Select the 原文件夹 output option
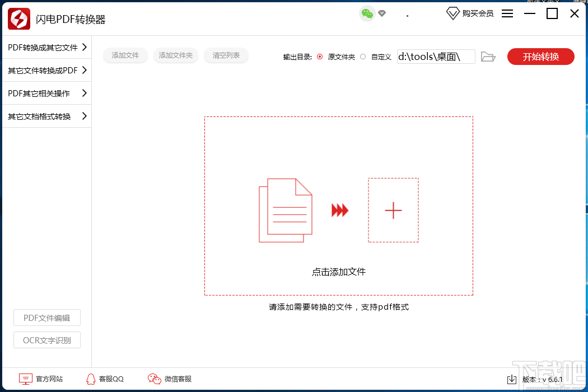Image resolution: width=588 pixels, height=392 pixels. click(x=319, y=56)
